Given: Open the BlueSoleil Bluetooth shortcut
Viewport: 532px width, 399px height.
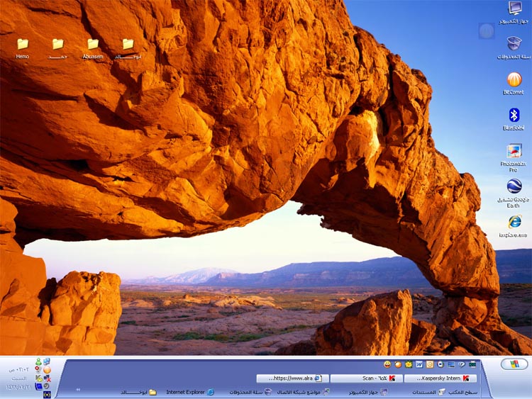Looking at the screenshot, I should click(514, 119).
